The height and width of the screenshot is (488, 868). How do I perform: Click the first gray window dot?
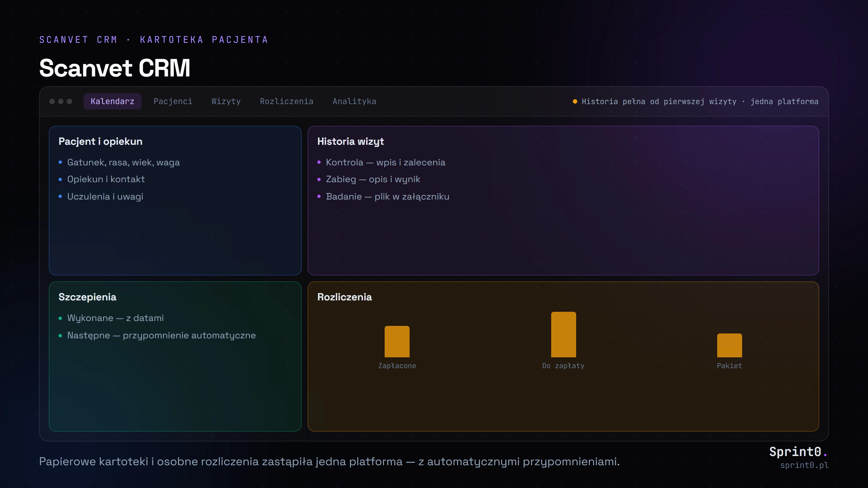52,101
